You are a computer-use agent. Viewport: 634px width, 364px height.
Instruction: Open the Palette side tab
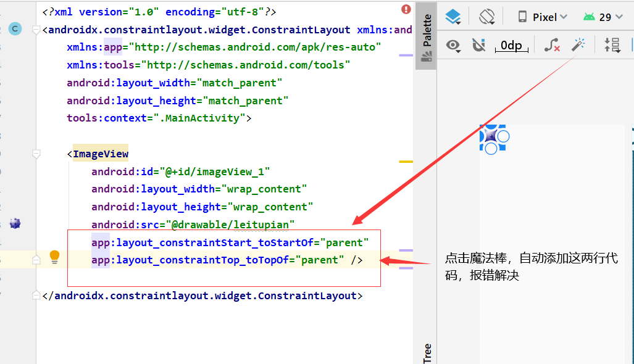tap(427, 36)
